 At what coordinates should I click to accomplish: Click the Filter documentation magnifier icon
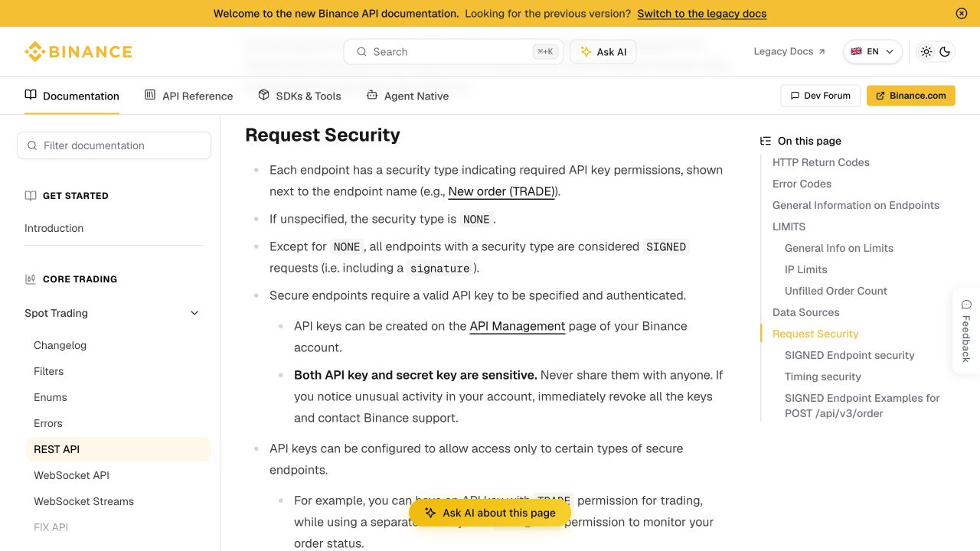(32, 145)
